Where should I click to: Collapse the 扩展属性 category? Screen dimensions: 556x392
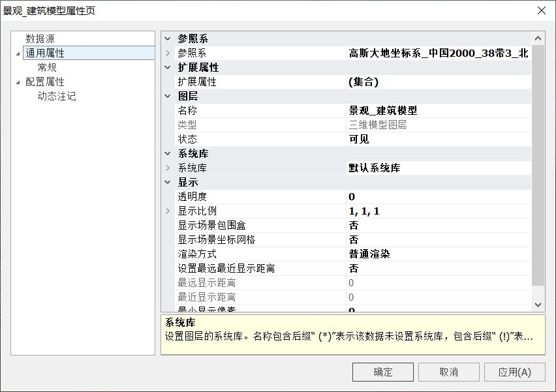[x=168, y=68]
